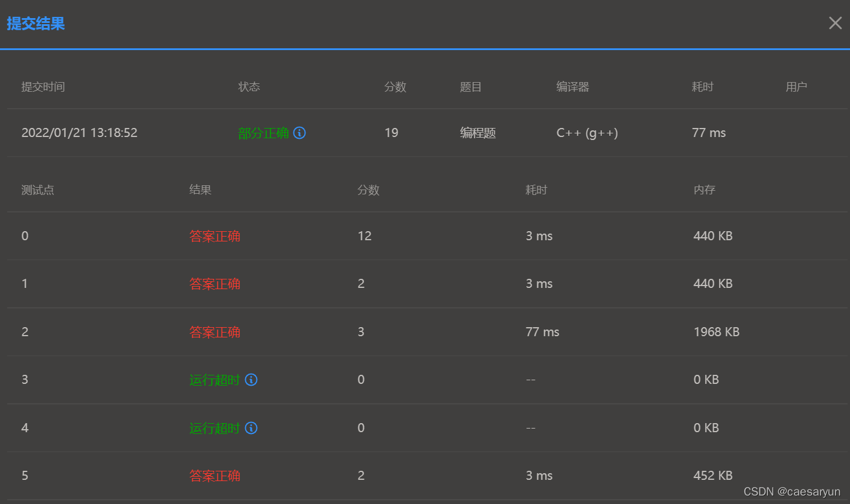The width and height of the screenshot is (850, 504).
Task: Click the 答案正确 label on test point 2
Action: [215, 331]
